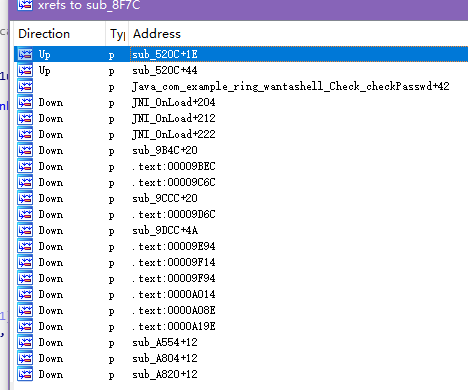Select address sub_9B4C+20
This screenshot has height=390, width=468.
click(165, 150)
